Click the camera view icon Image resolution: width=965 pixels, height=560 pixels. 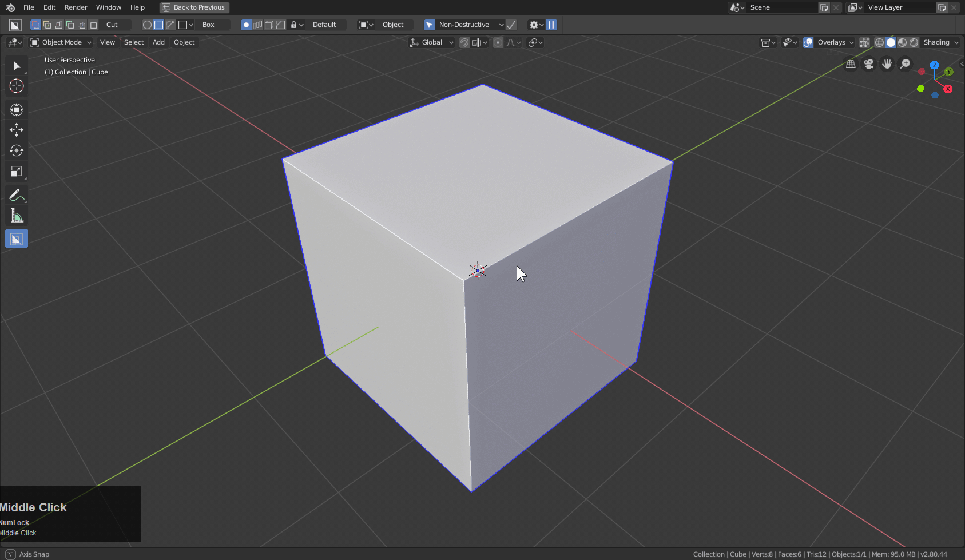pos(869,64)
